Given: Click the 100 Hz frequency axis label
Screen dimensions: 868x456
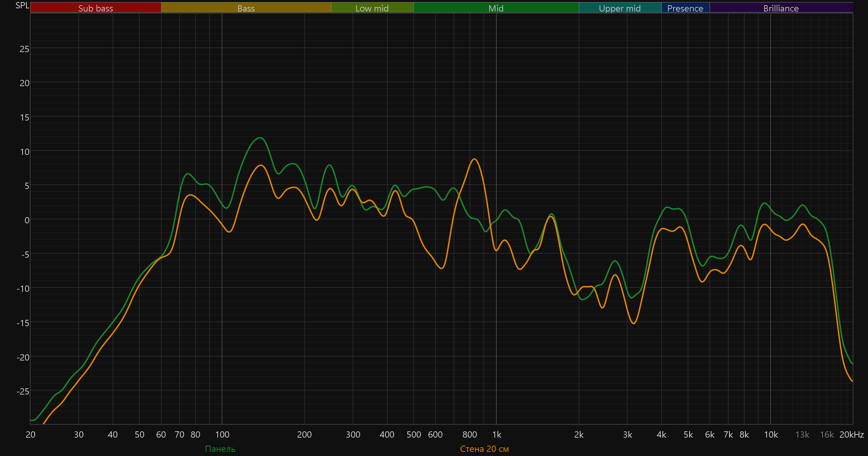Looking at the screenshot, I should click(222, 434).
